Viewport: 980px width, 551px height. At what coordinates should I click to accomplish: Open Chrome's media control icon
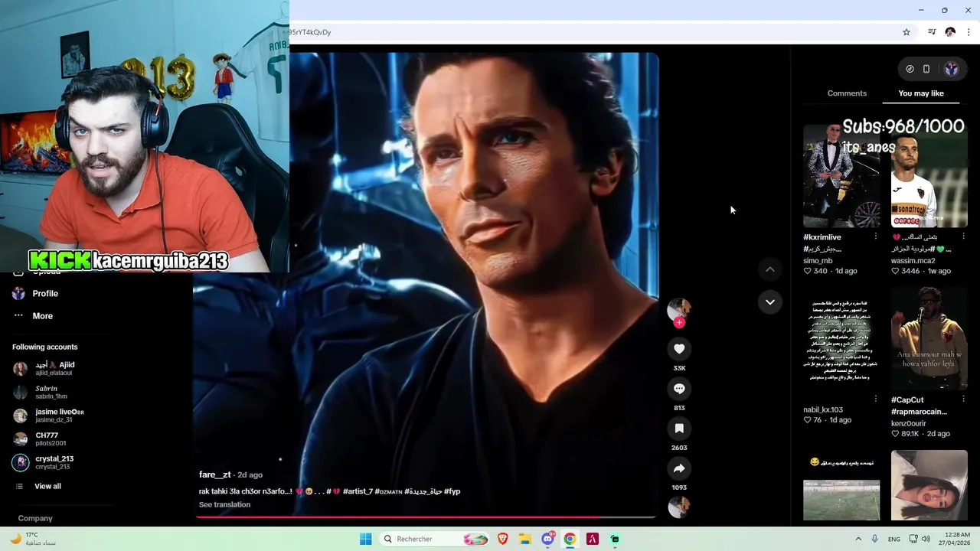click(x=932, y=32)
